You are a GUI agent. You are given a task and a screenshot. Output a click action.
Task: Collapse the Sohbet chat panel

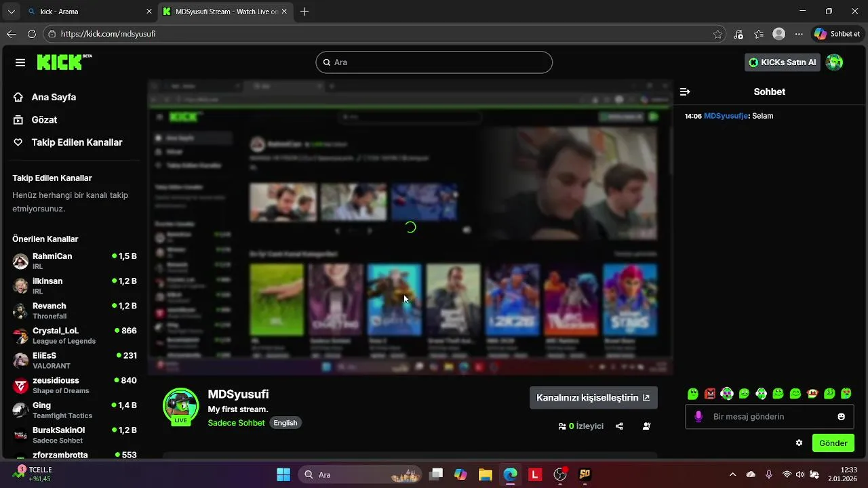click(685, 91)
